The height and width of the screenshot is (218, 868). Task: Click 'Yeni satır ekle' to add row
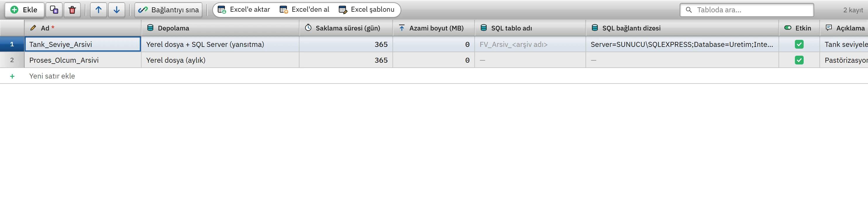(52, 76)
